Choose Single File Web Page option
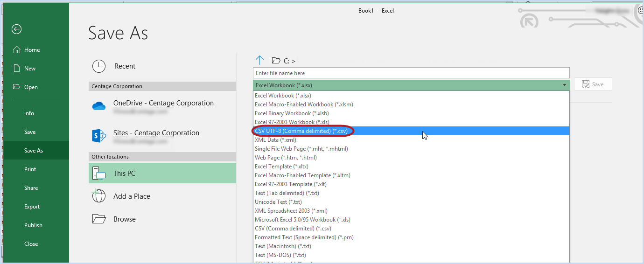Image resolution: width=644 pixels, height=264 pixels. click(411, 149)
